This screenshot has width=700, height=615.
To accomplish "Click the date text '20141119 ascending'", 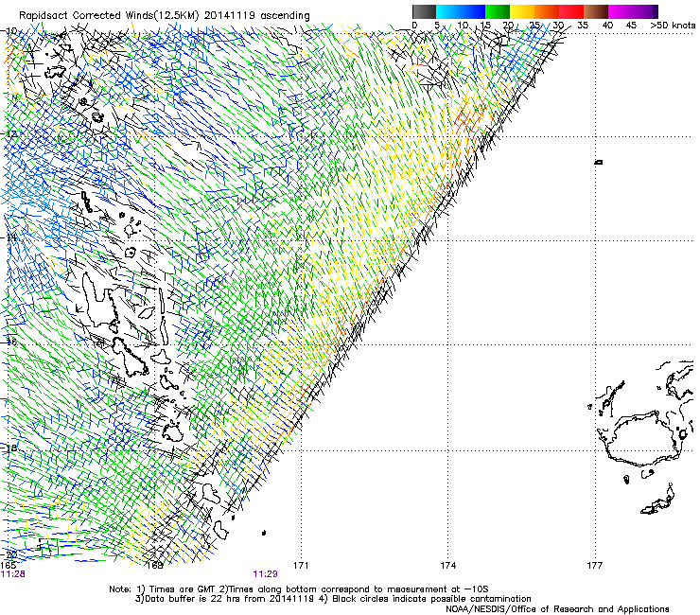I will click(x=257, y=16).
